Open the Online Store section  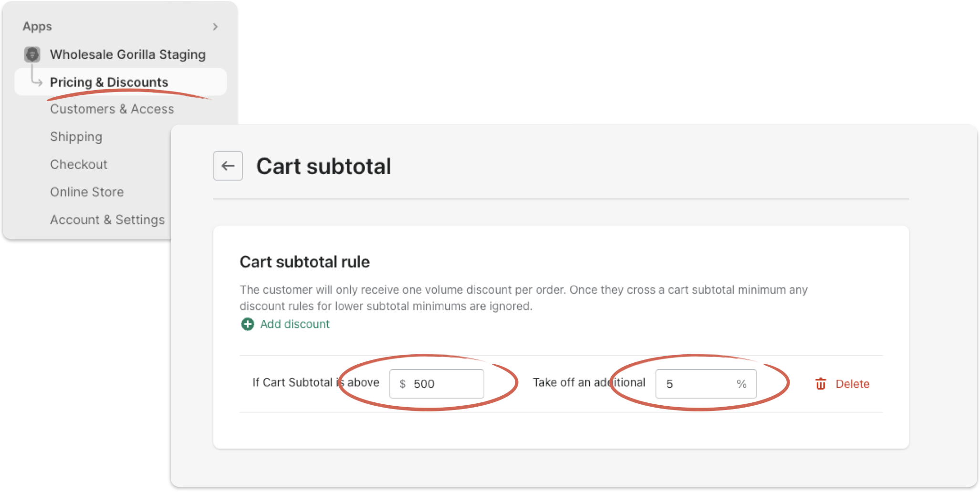pos(87,192)
